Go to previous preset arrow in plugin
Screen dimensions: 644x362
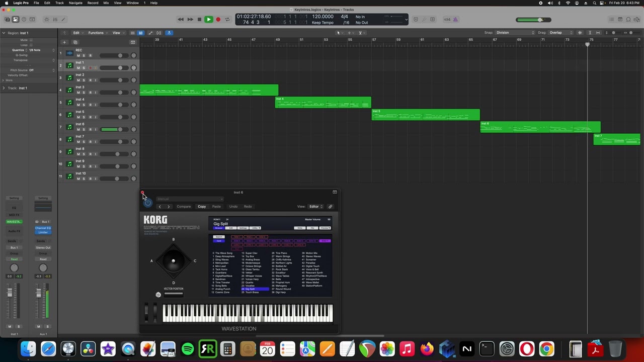tap(160, 207)
